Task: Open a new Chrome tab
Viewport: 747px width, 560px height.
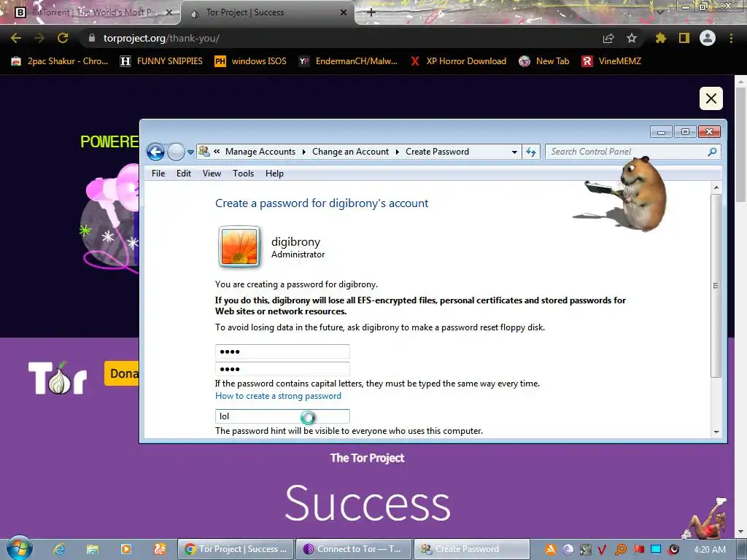Action: click(371, 12)
